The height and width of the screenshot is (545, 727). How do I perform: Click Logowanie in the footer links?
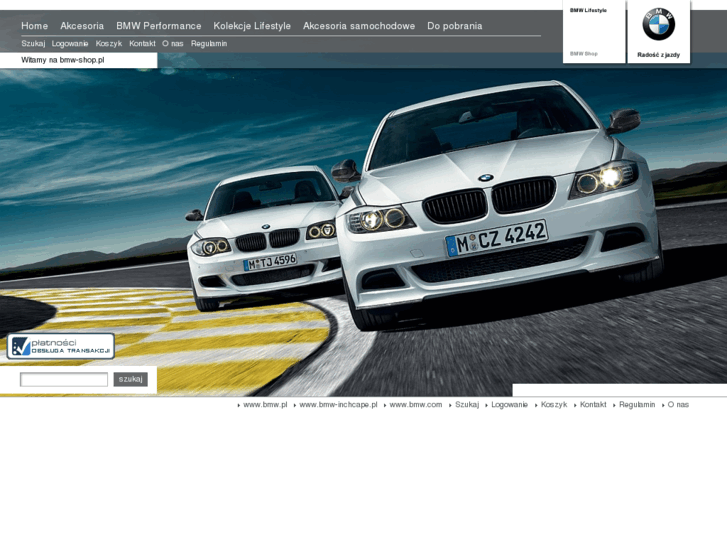tap(510, 404)
